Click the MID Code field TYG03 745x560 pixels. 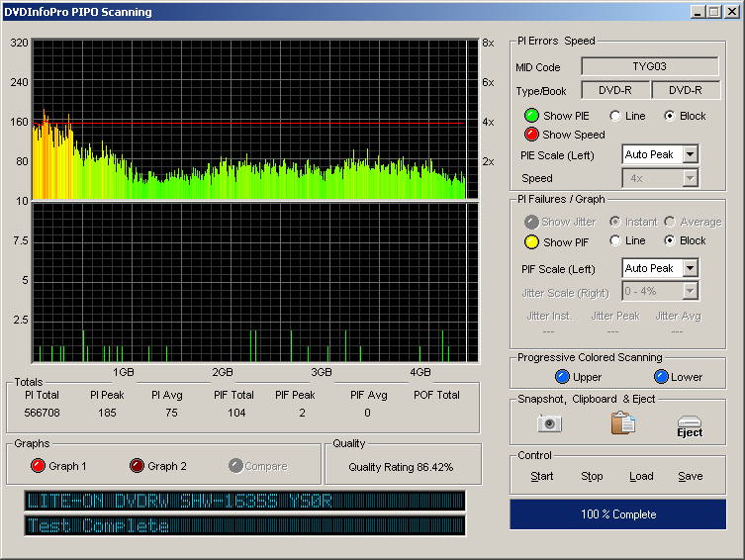(649, 66)
